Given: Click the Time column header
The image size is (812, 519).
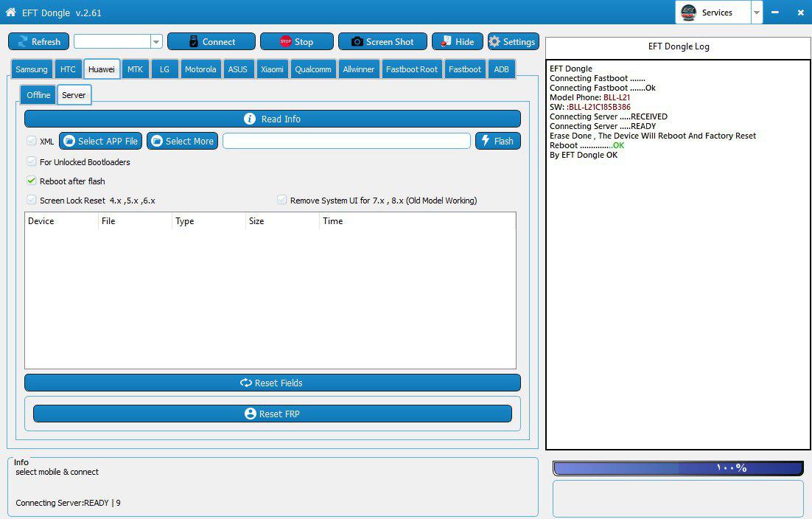Looking at the screenshot, I should tap(333, 221).
